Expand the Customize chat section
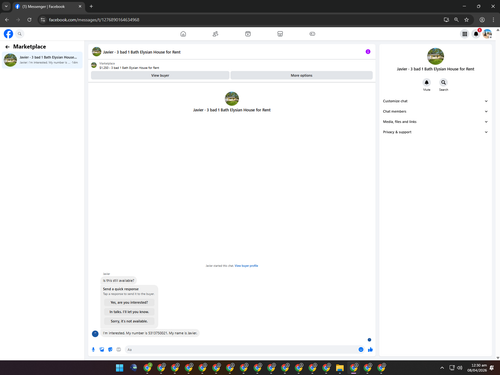 click(x=435, y=101)
